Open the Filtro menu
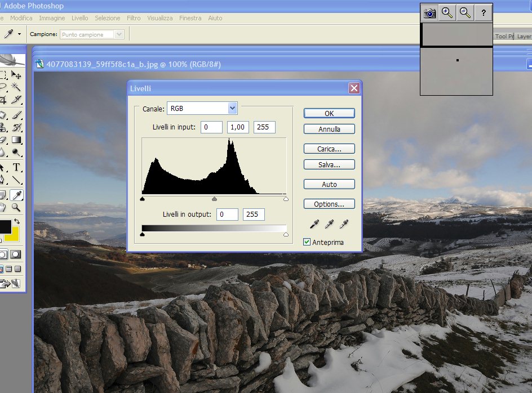The height and width of the screenshot is (393, 532). (x=134, y=18)
